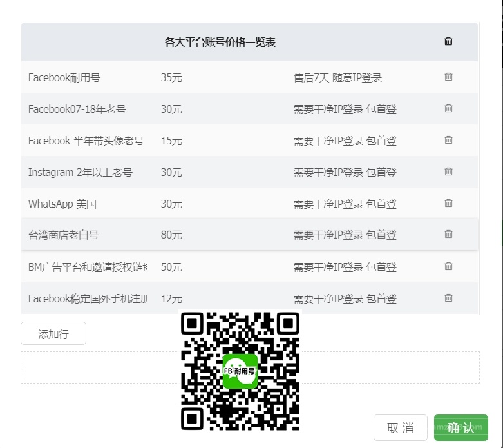Click the QR code image with FB耐用号 logo
Image resolution: width=503 pixels, height=448 pixels.
240,371
